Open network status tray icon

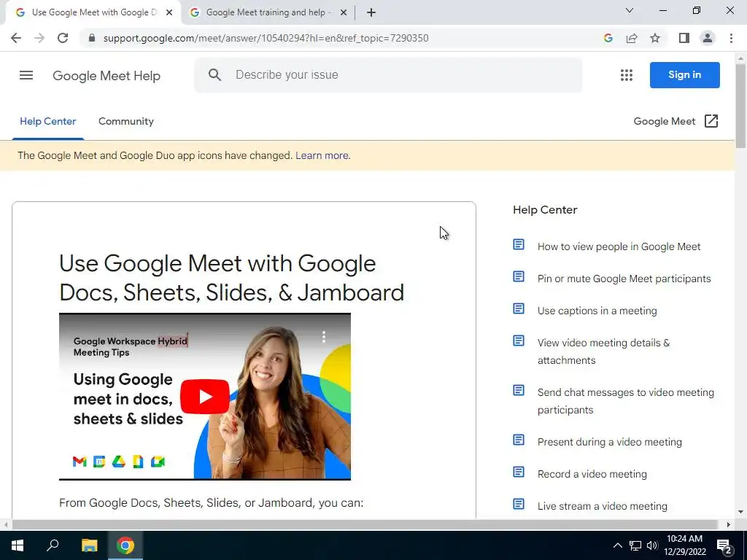635,545
